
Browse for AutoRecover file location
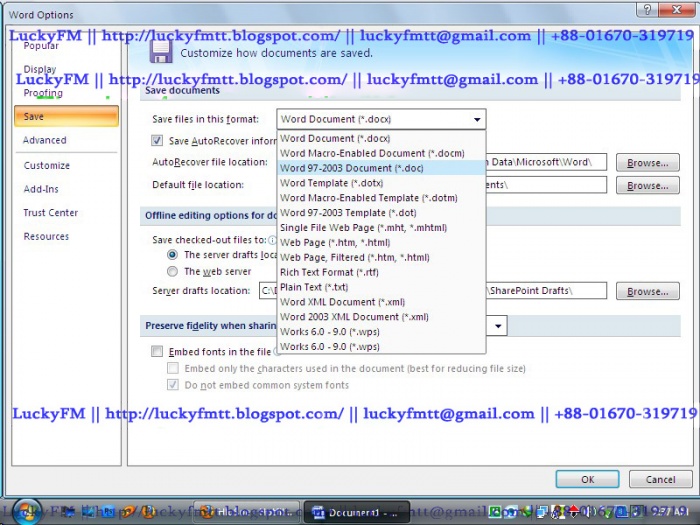pyautogui.click(x=648, y=163)
